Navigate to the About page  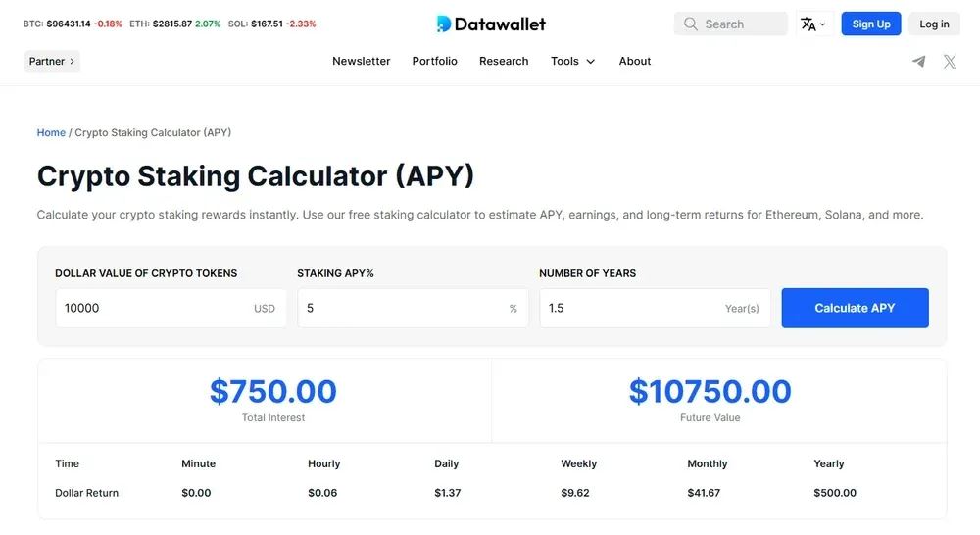pyautogui.click(x=635, y=61)
